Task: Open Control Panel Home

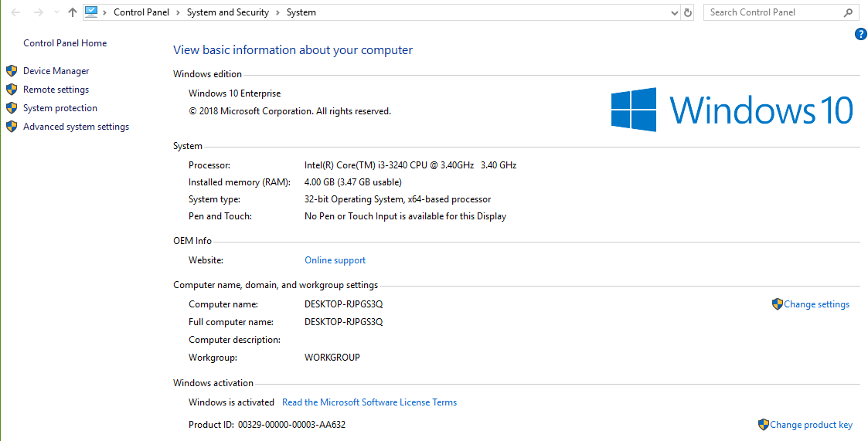Action: point(65,43)
